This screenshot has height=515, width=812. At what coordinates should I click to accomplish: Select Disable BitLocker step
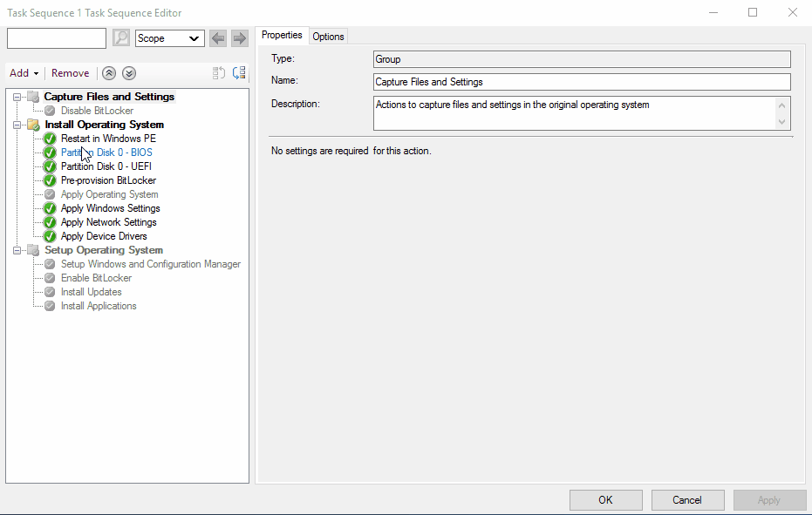[x=97, y=111]
